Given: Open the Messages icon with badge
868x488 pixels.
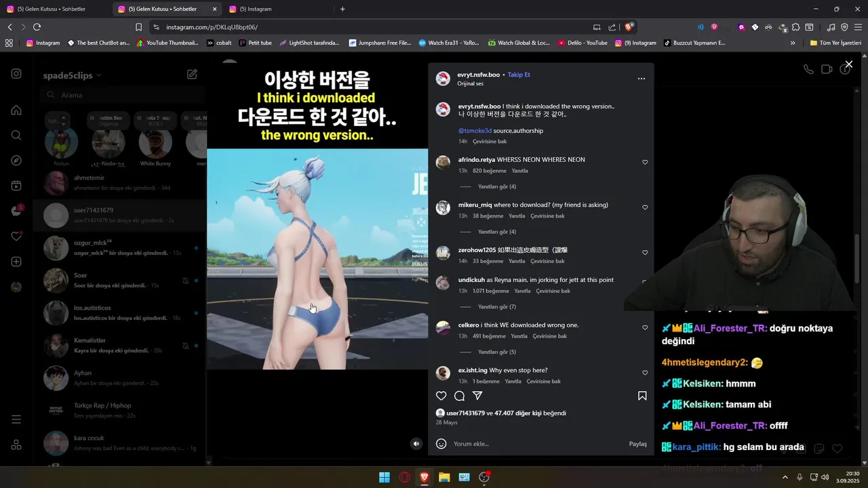Looking at the screenshot, I should click(16, 211).
